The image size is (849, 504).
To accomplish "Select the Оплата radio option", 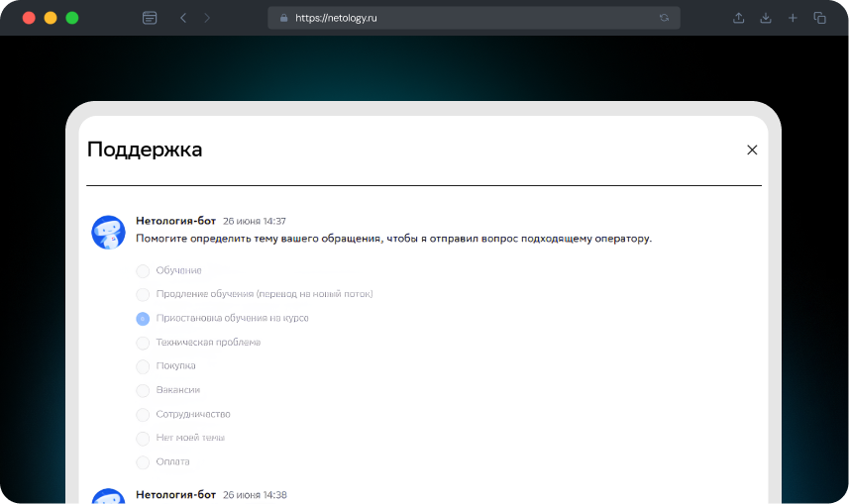I will coord(143,461).
